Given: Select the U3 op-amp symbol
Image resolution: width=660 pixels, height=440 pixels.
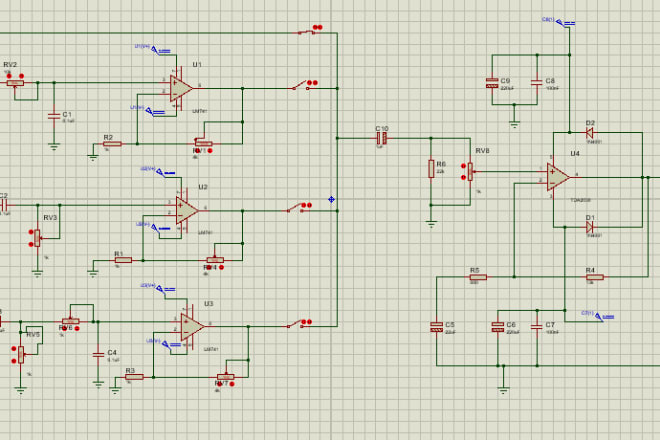Looking at the screenshot, I should click(x=193, y=327).
